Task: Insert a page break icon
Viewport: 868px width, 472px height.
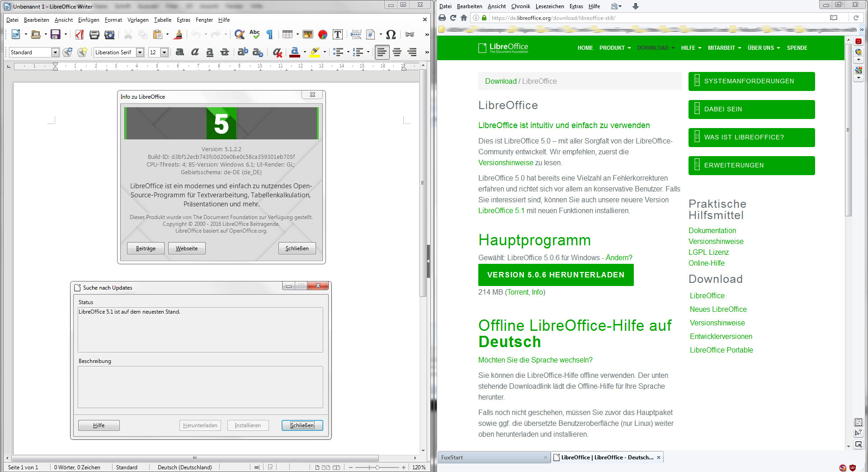Action: click(x=356, y=34)
